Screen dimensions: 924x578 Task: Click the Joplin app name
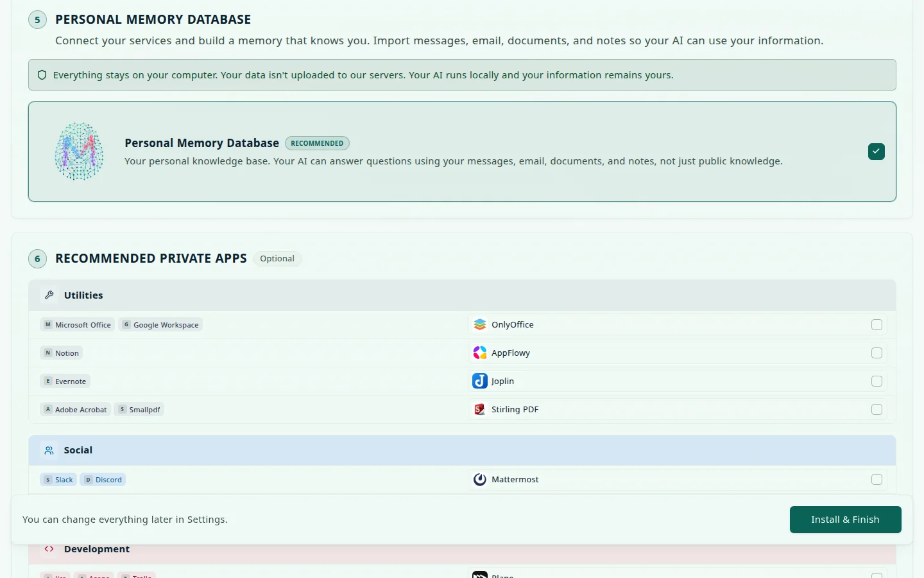point(502,381)
